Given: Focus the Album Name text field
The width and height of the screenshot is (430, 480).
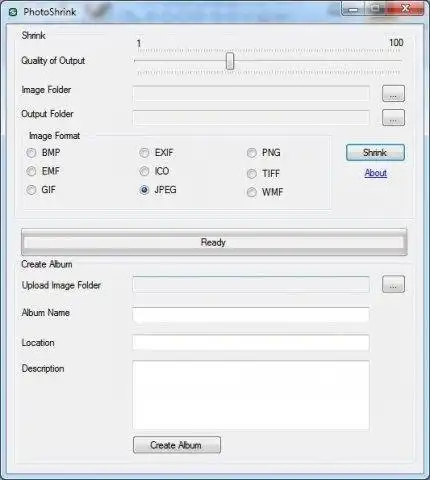Looking at the screenshot, I should click(x=251, y=314).
